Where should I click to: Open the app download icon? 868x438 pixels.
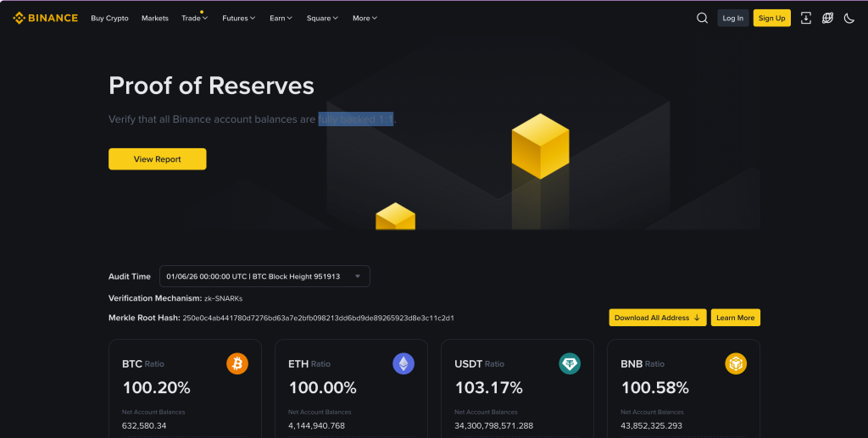tap(806, 19)
